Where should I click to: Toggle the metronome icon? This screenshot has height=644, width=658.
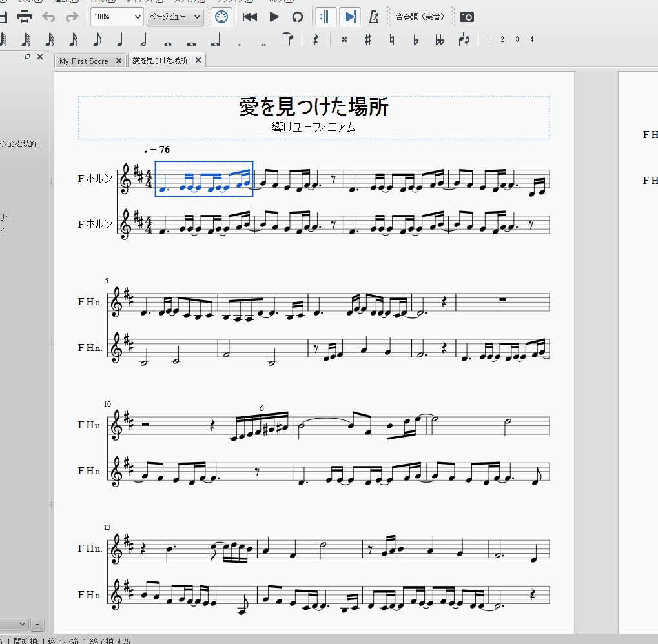click(x=373, y=17)
